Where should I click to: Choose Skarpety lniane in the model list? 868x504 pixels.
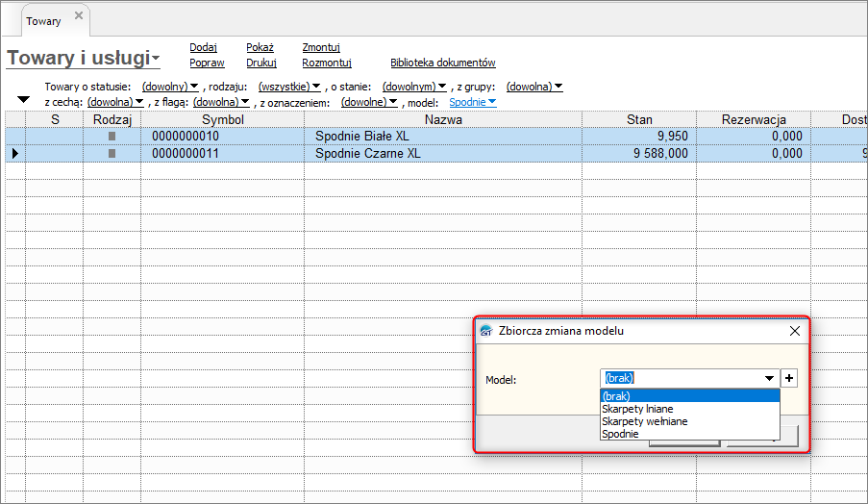point(690,409)
